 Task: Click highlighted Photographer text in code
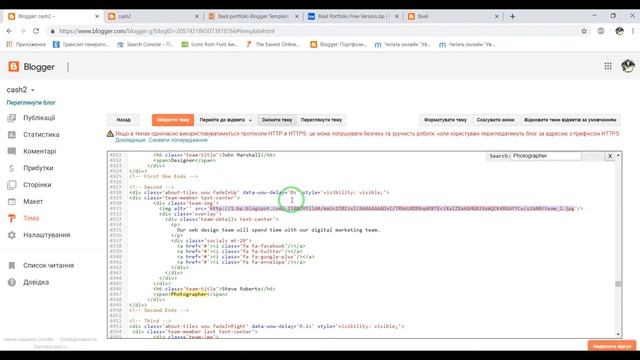189,294
